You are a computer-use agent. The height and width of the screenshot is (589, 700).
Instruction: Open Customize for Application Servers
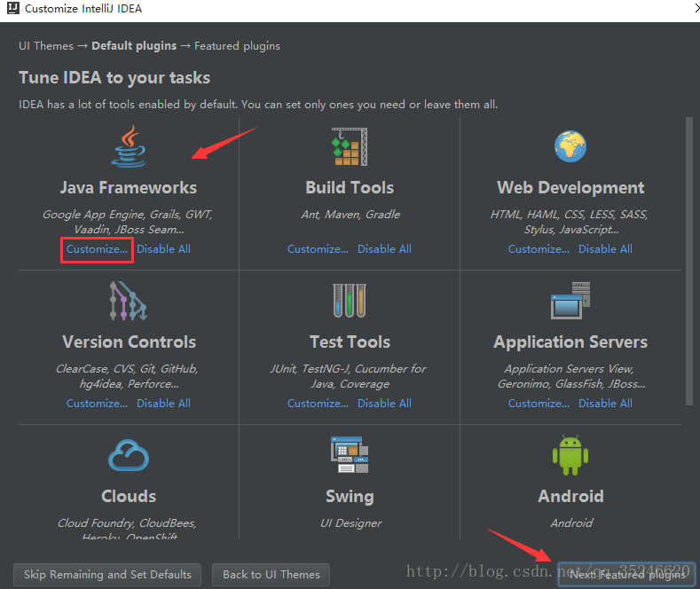tap(539, 404)
